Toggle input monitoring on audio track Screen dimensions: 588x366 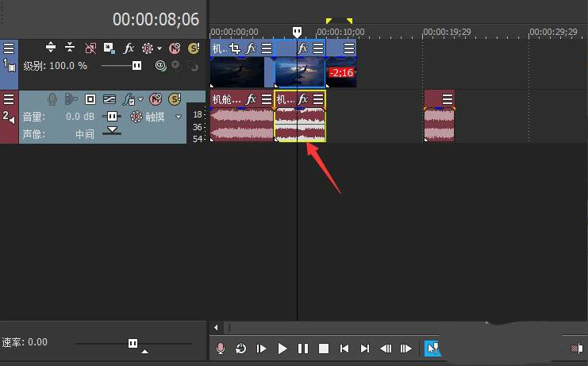pos(71,99)
